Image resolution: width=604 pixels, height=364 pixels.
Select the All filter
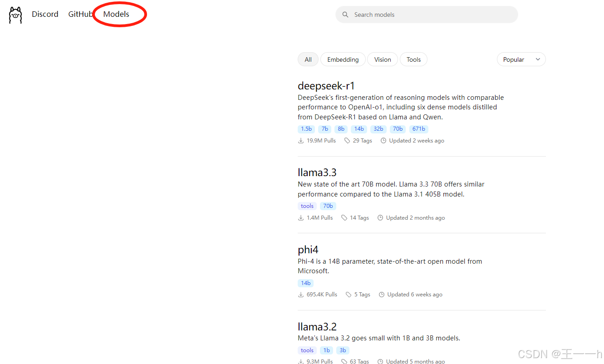point(308,59)
